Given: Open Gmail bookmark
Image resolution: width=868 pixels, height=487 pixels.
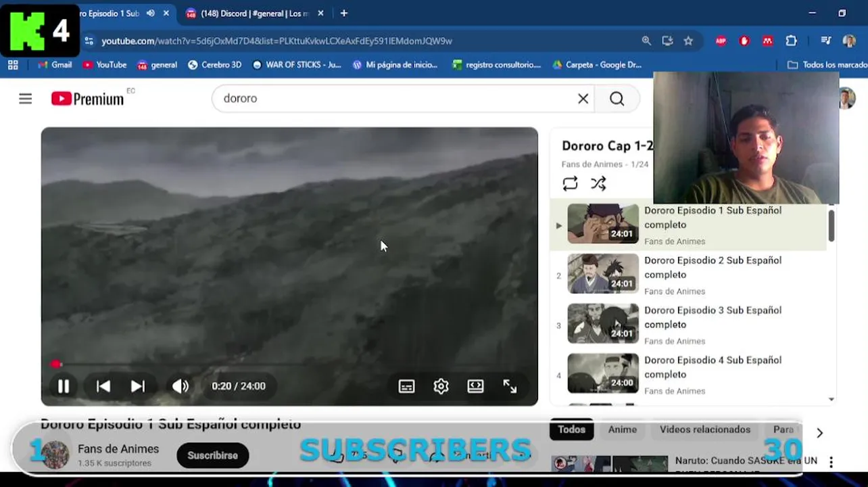Looking at the screenshot, I should click(x=55, y=65).
